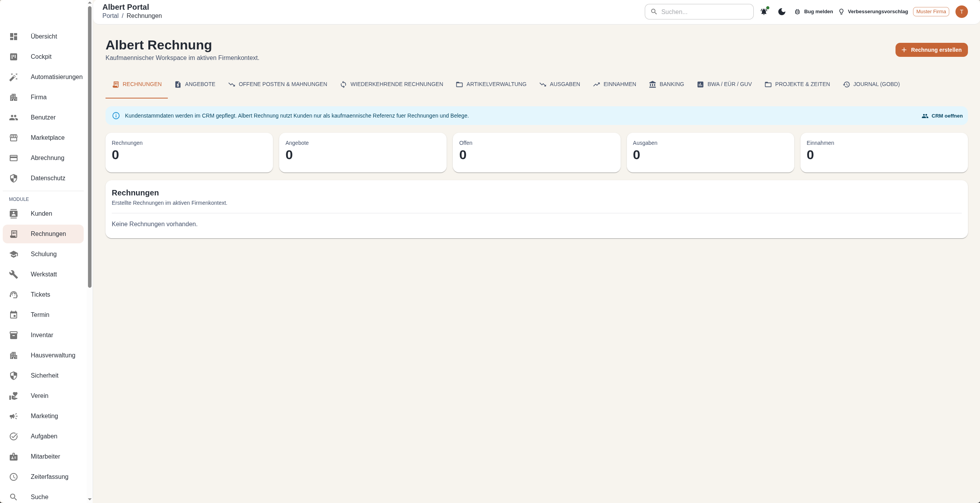
Task: Click the Sicherheit shield icon
Action: [x=14, y=376]
